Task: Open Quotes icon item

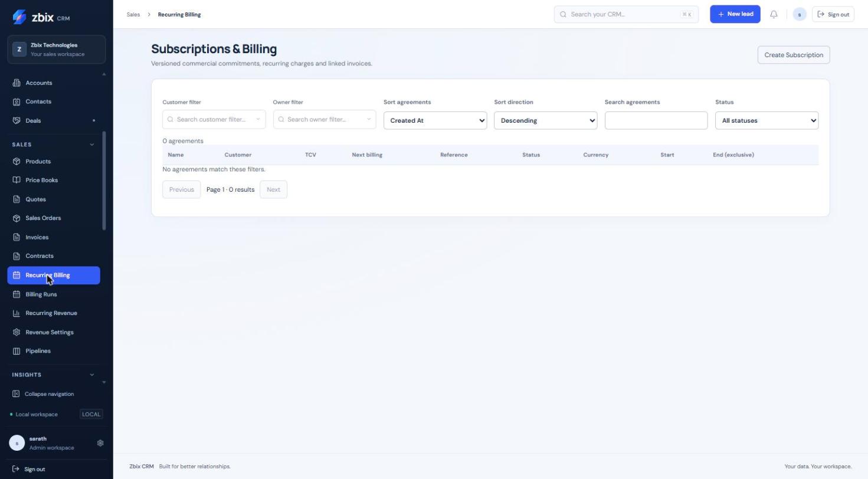Action: click(x=54, y=199)
